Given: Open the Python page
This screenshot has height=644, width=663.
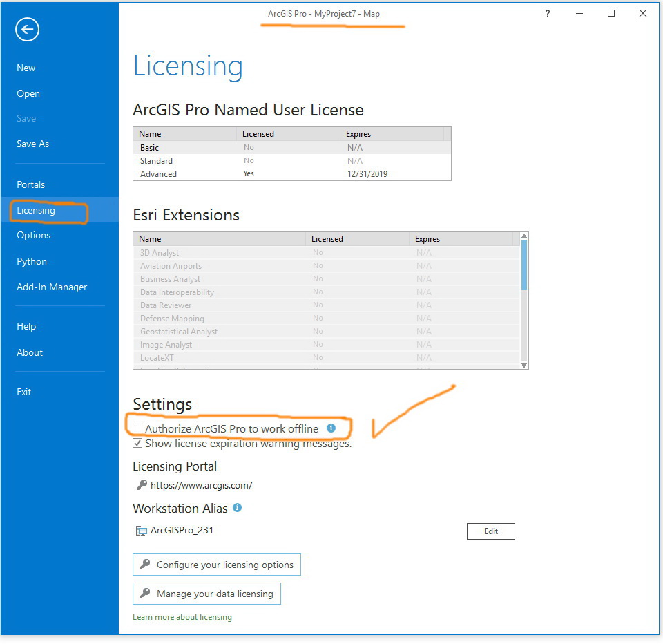Looking at the screenshot, I should tap(32, 261).
